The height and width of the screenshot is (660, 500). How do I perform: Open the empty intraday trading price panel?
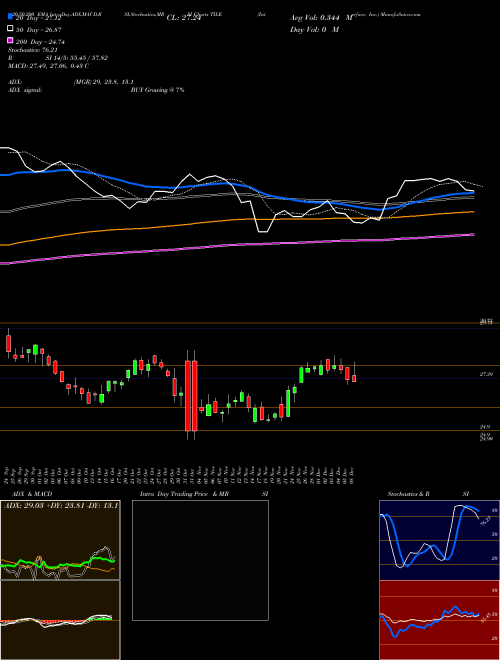200,560
